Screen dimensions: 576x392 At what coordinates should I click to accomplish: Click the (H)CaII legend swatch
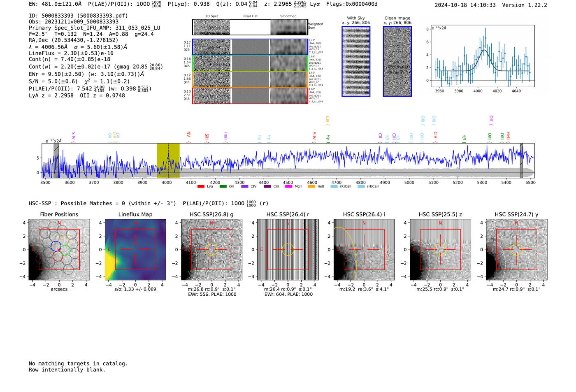[361, 186]
